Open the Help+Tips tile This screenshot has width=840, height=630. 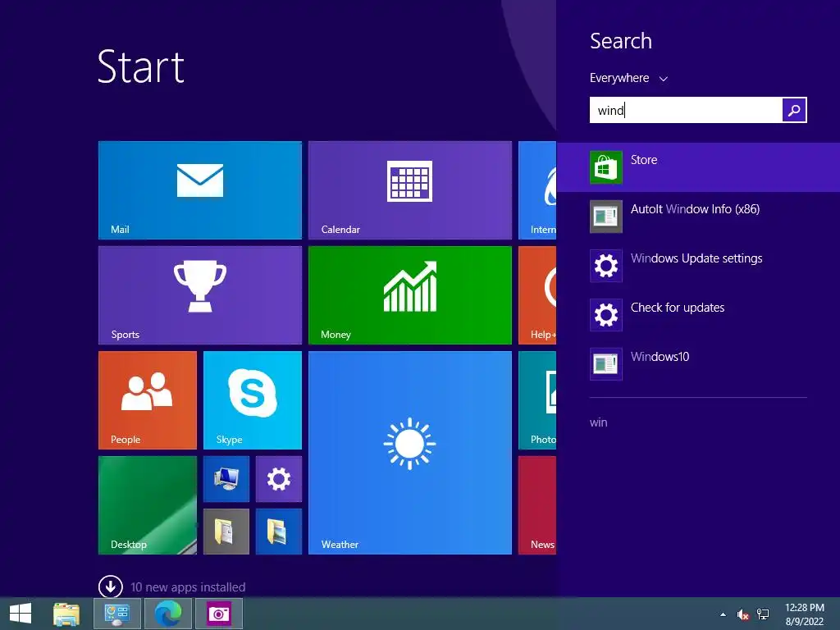tap(537, 295)
